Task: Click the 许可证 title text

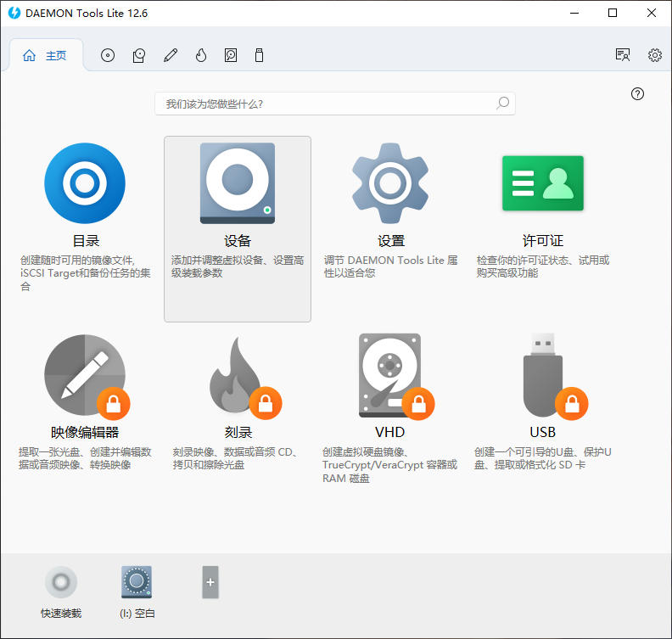Action: (542, 241)
